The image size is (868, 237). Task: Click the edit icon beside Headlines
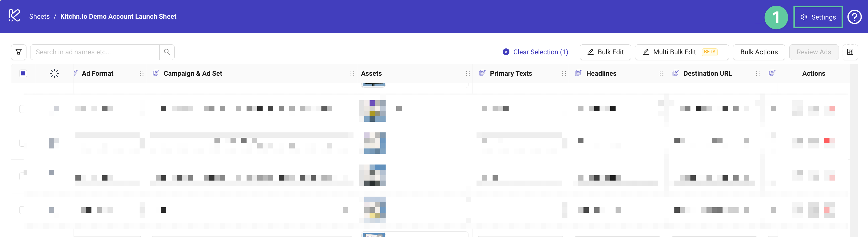pyautogui.click(x=578, y=73)
